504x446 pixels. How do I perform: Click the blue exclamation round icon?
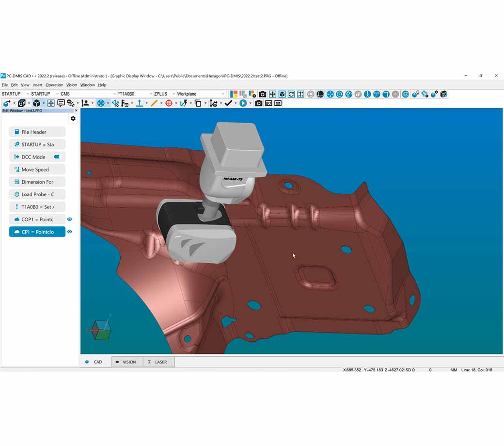367,94
